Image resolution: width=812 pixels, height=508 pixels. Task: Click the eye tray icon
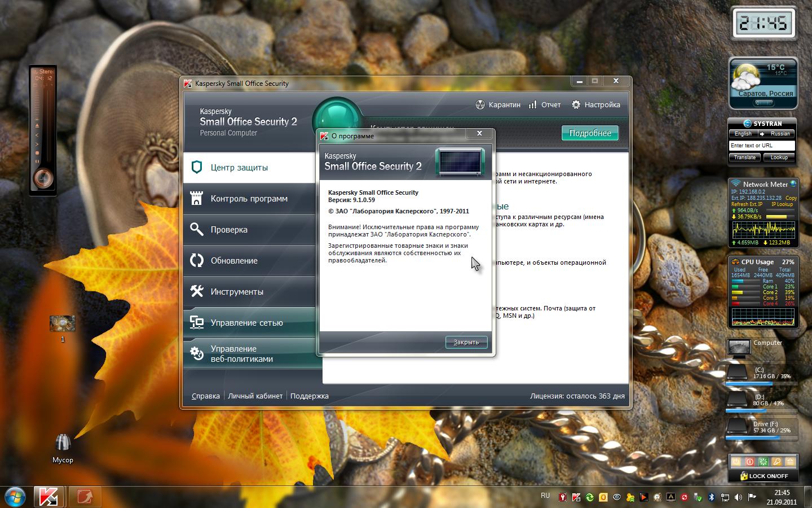(x=617, y=497)
